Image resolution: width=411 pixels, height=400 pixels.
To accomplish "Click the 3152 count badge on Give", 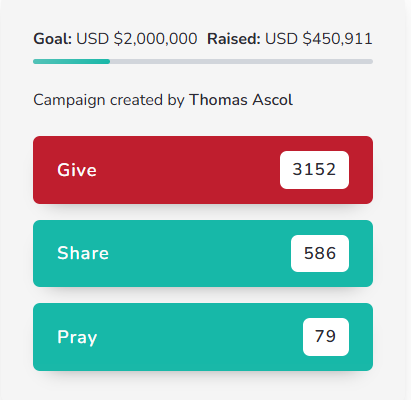I will [x=314, y=170].
